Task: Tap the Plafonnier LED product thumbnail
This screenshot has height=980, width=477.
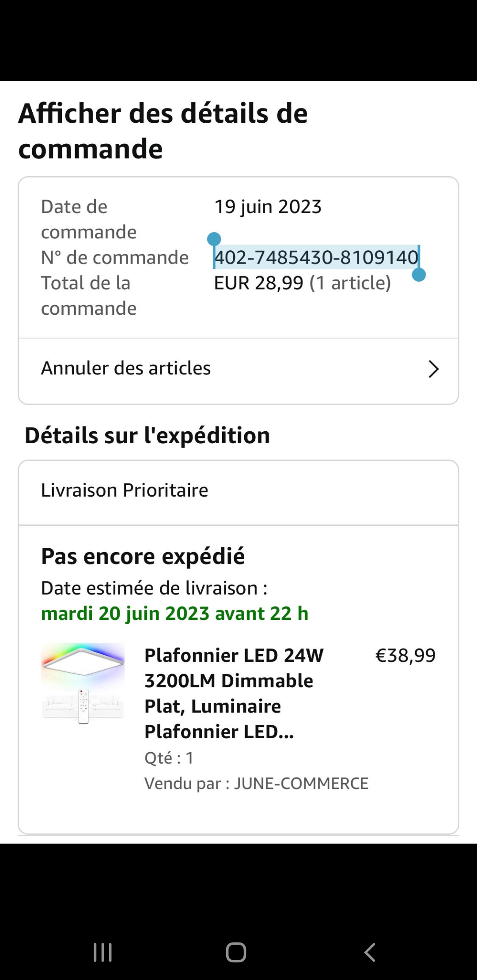Action: 83,683
